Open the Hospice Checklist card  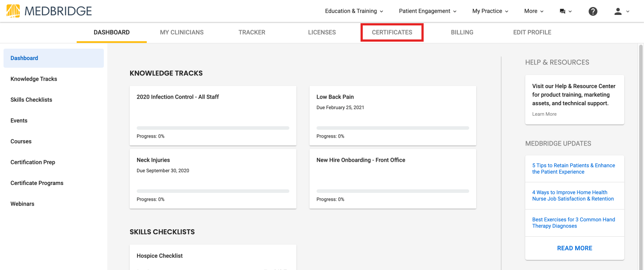point(213,256)
